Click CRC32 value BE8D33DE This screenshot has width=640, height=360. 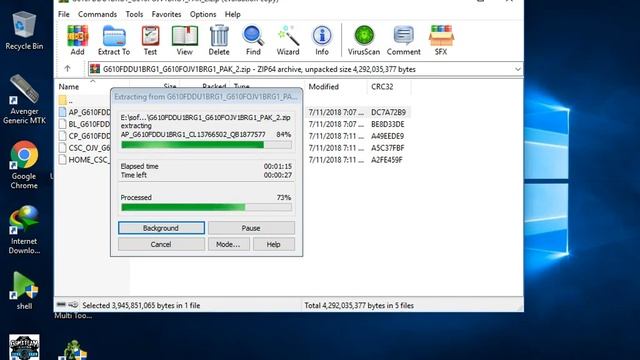388,124
